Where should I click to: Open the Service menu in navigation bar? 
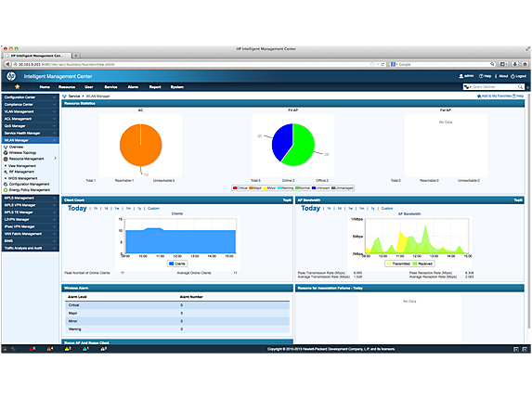pos(110,87)
